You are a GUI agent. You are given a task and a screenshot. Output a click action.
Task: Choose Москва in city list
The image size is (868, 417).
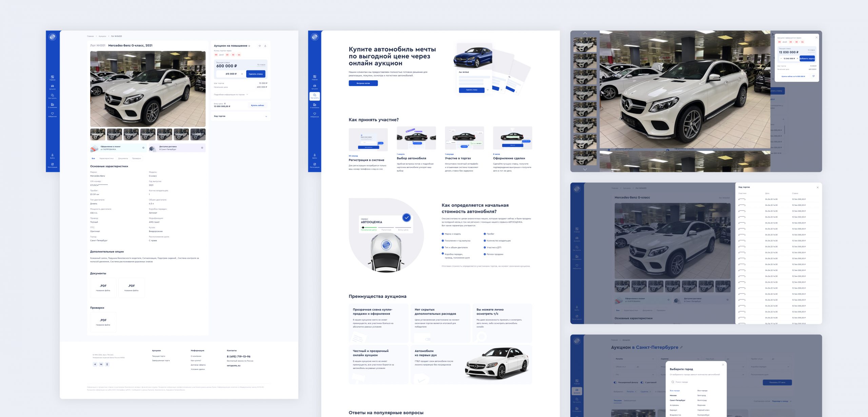point(673,395)
